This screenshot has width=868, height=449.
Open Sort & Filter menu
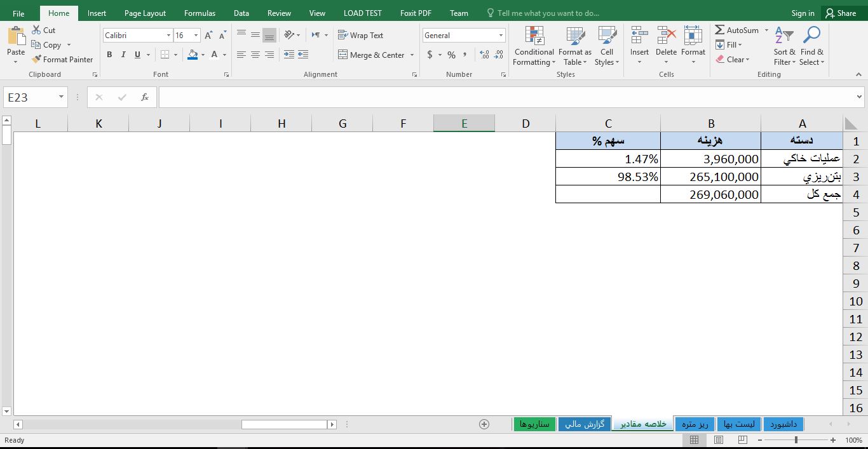[x=784, y=46]
